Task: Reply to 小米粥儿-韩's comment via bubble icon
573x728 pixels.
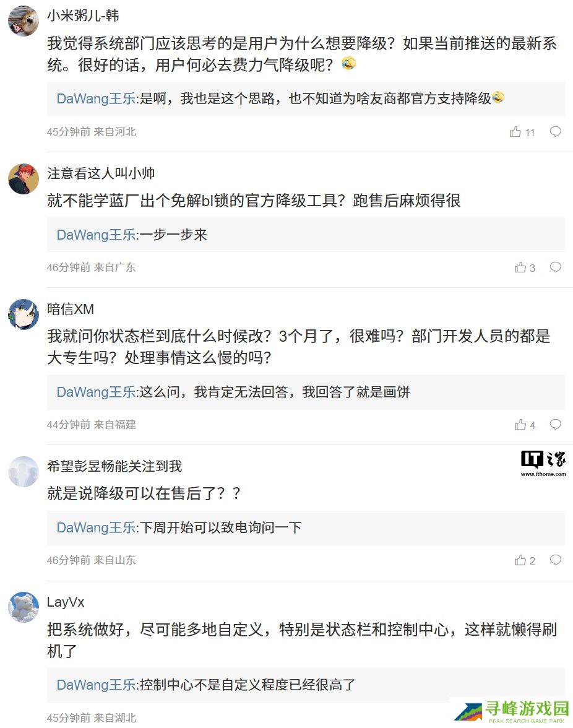Action: 556,131
